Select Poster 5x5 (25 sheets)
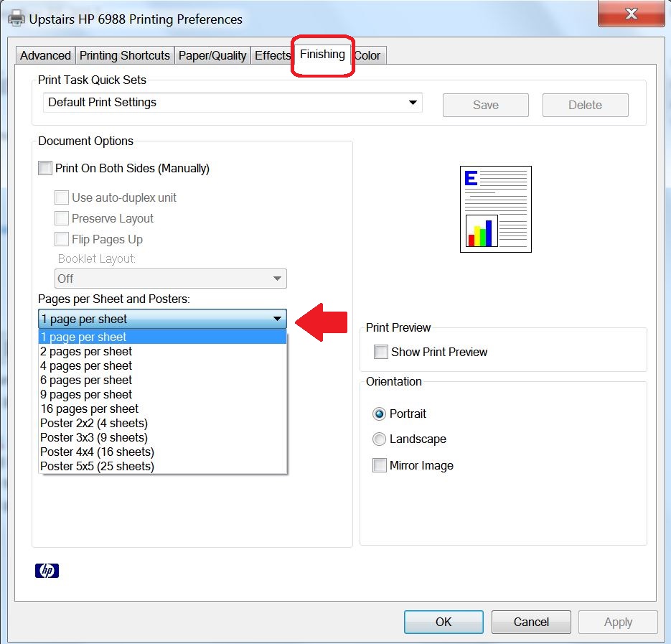The height and width of the screenshot is (644, 671). 163,466
